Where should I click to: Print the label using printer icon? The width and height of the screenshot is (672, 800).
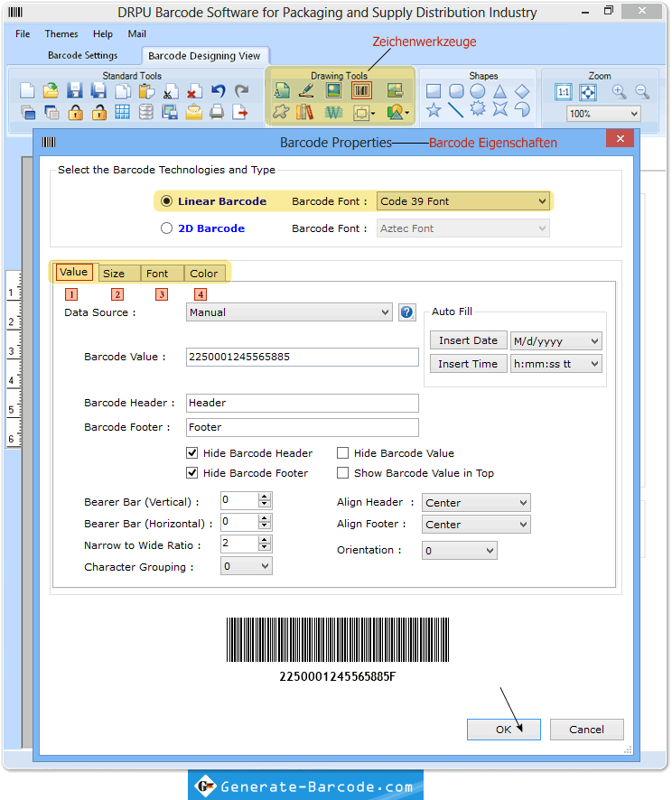(217, 112)
